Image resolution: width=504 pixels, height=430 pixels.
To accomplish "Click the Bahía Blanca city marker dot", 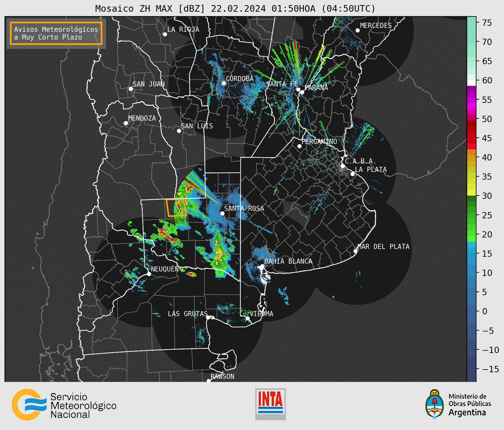I will coord(262,266).
